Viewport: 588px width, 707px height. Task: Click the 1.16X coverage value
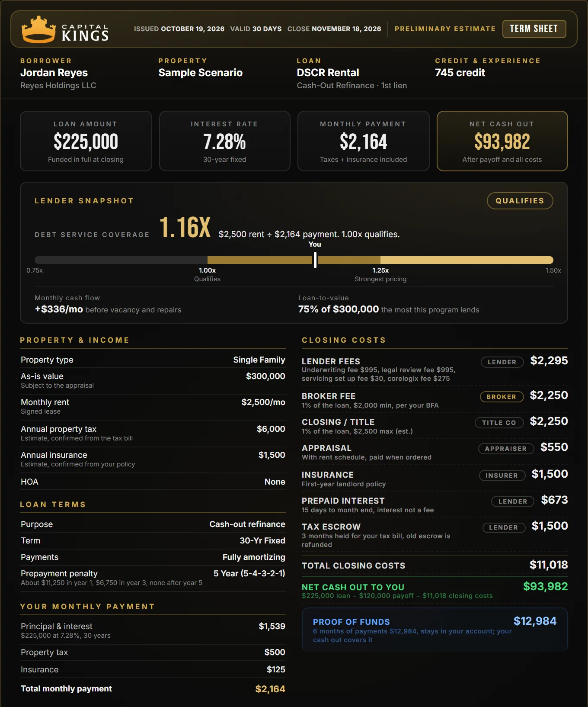185,228
